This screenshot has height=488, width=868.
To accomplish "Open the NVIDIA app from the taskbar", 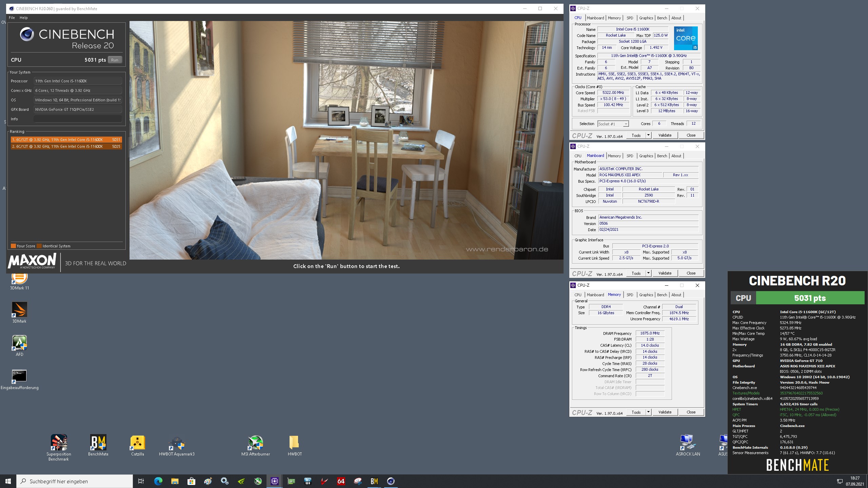I will click(241, 481).
